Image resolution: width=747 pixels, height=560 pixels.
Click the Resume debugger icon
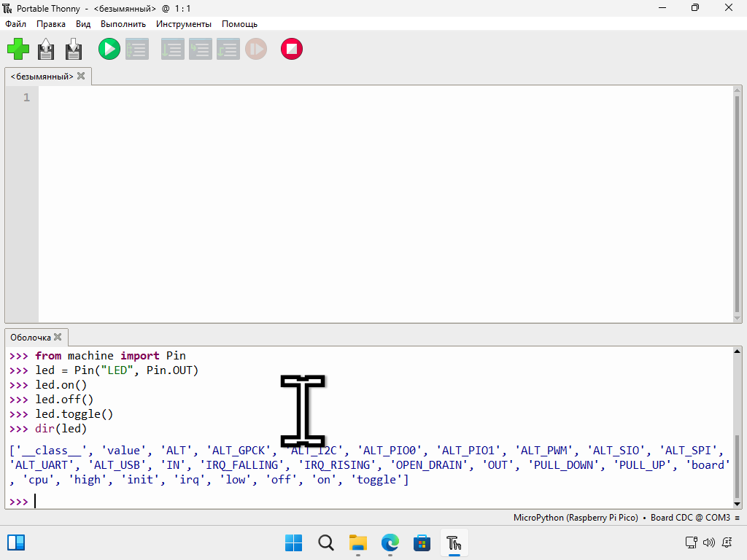point(256,49)
